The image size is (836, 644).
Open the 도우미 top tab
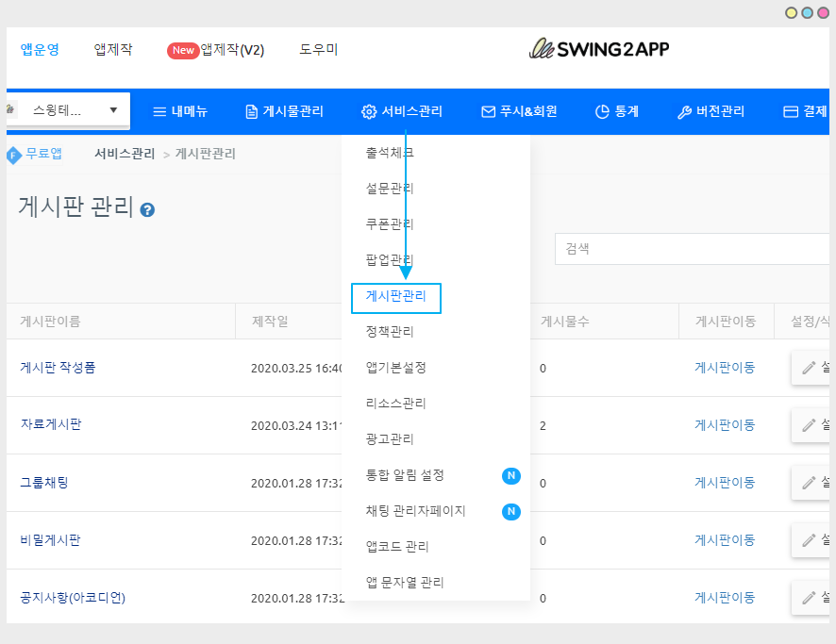pos(319,50)
